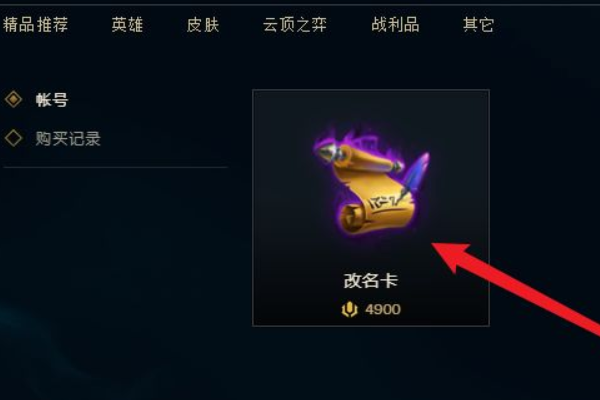Open the 精品推荐 store tab
Image resolution: width=600 pixels, height=400 pixels.
[35, 25]
